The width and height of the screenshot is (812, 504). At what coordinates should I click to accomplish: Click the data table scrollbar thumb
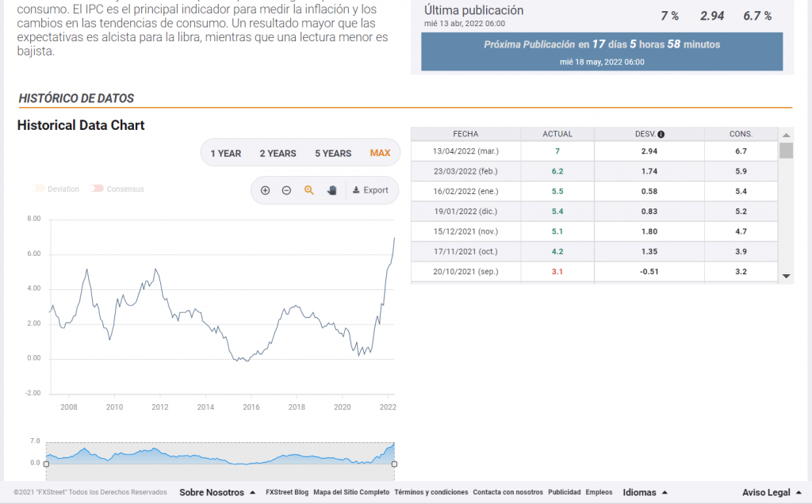tap(786, 151)
